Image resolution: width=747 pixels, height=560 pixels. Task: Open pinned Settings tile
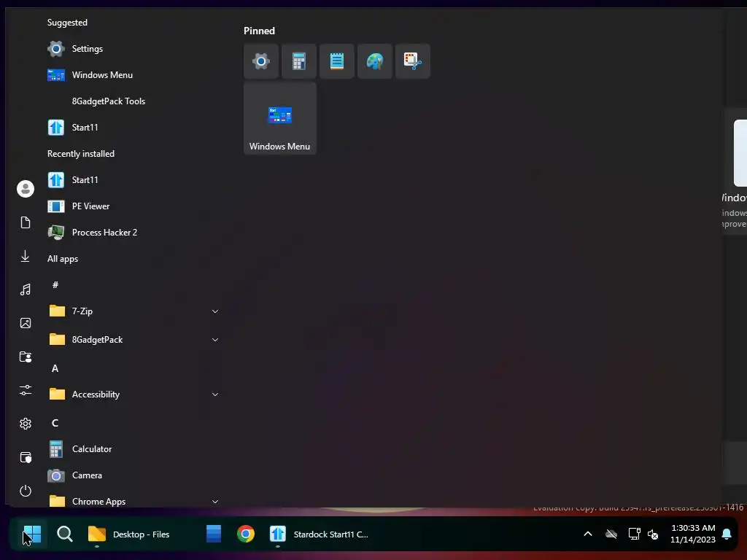pos(261,61)
